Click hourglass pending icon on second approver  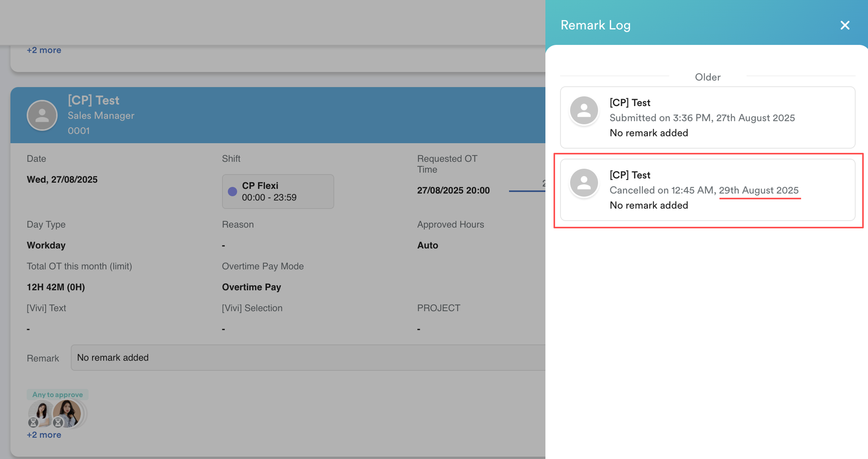pos(58,422)
